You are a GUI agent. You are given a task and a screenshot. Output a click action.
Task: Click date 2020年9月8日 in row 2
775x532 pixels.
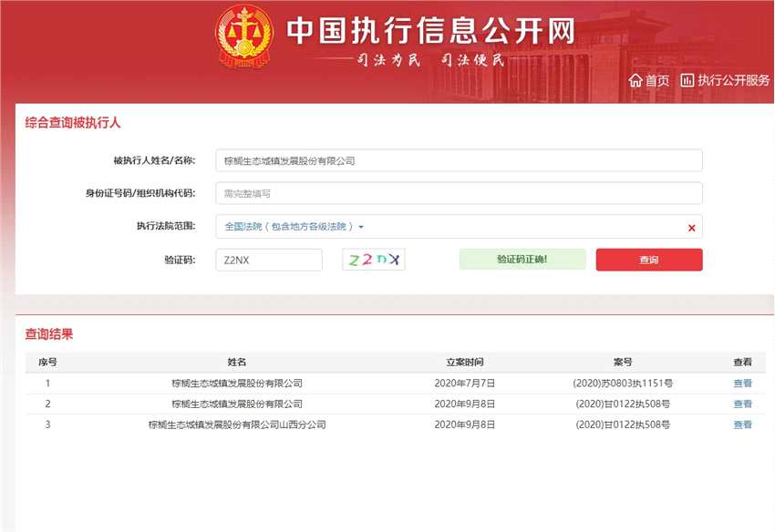click(x=465, y=404)
